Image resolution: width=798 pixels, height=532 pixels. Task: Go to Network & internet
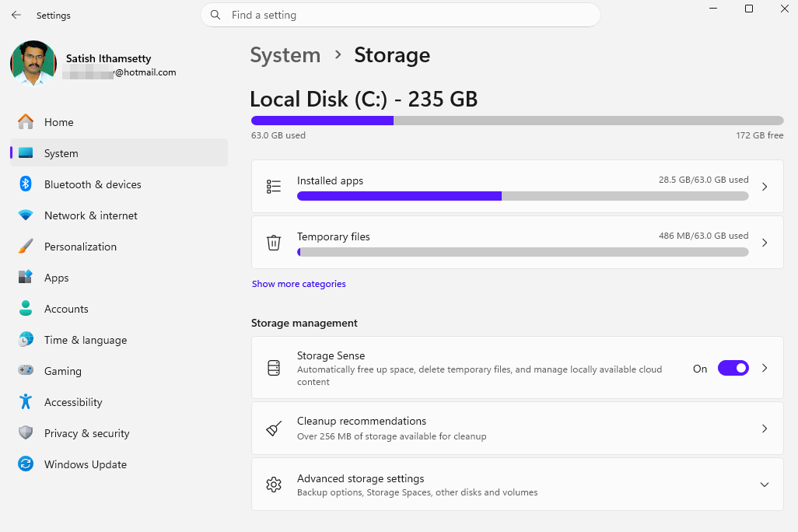point(119,215)
